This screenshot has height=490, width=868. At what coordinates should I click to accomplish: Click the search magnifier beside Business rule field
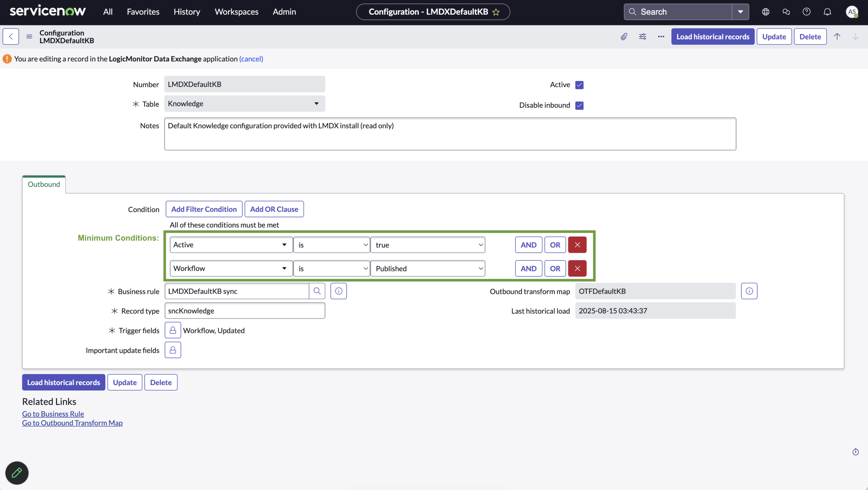tap(317, 291)
